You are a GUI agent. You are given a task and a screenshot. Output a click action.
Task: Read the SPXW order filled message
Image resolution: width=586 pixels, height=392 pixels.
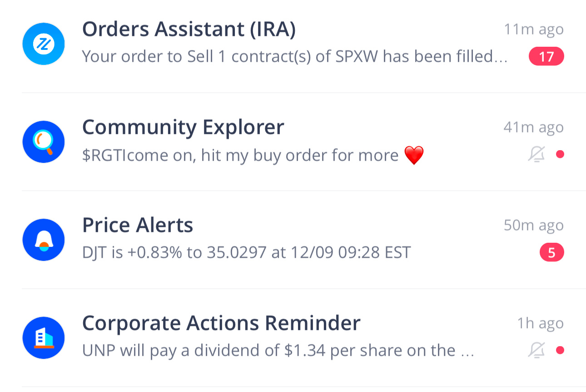click(x=294, y=57)
